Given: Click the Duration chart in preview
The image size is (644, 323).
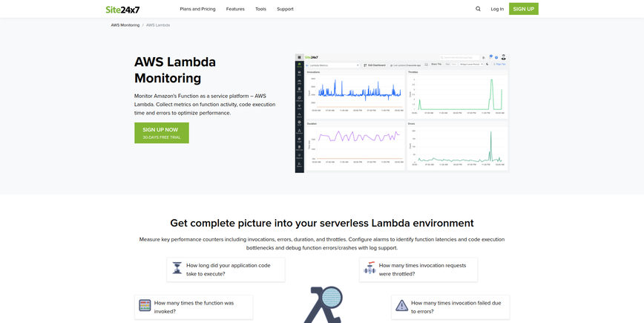Looking at the screenshot, I should (355, 146).
